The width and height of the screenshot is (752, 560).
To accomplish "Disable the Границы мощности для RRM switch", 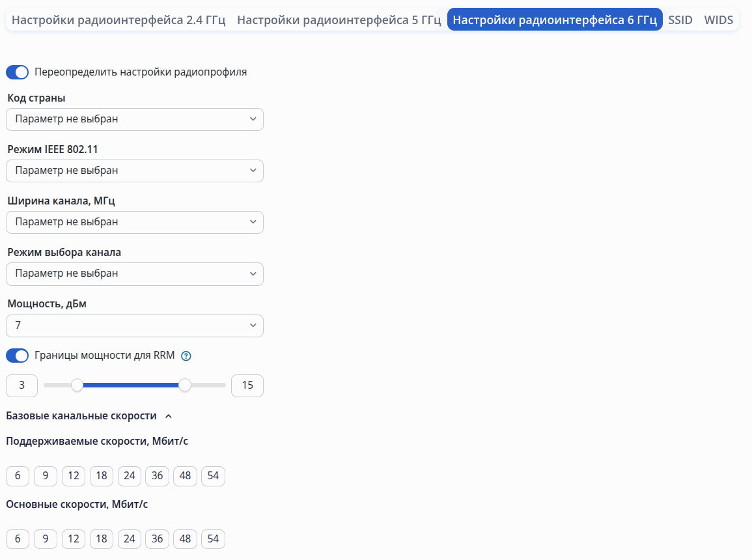I will click(18, 356).
